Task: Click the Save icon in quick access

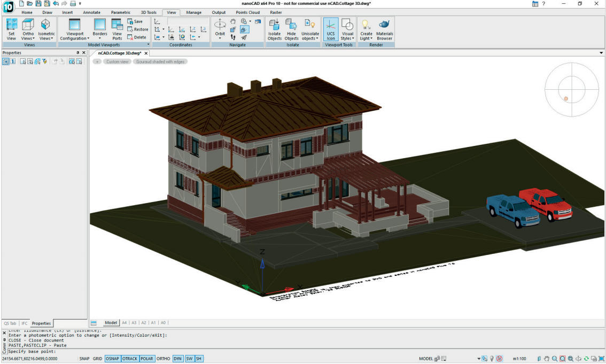Action: coord(38,4)
